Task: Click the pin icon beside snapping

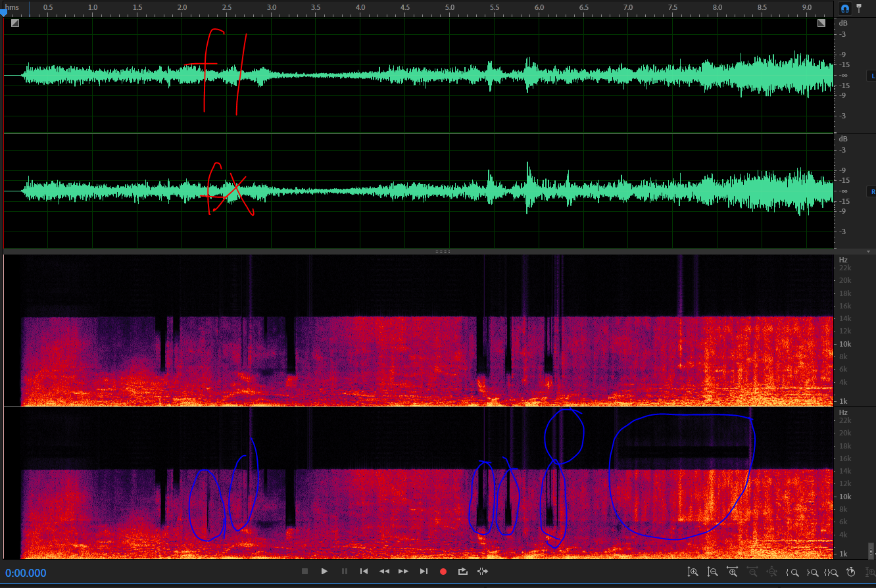Action: pos(858,9)
